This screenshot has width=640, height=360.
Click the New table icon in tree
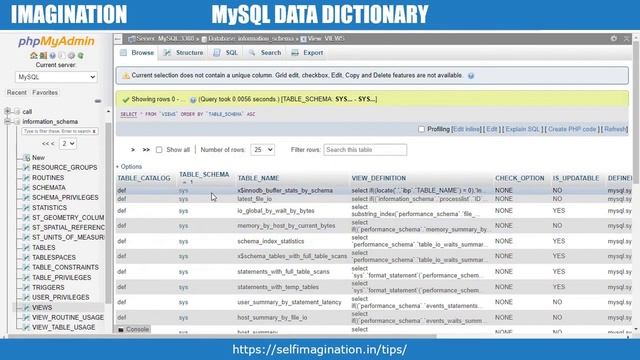point(27,158)
